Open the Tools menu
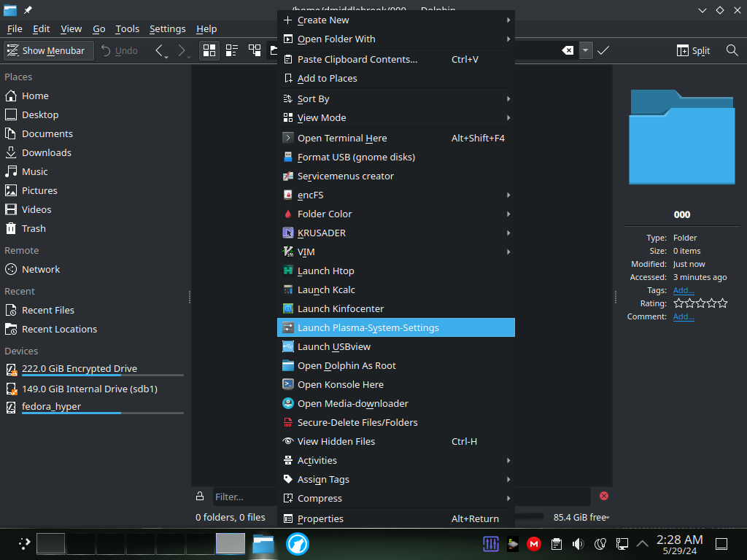 (127, 29)
